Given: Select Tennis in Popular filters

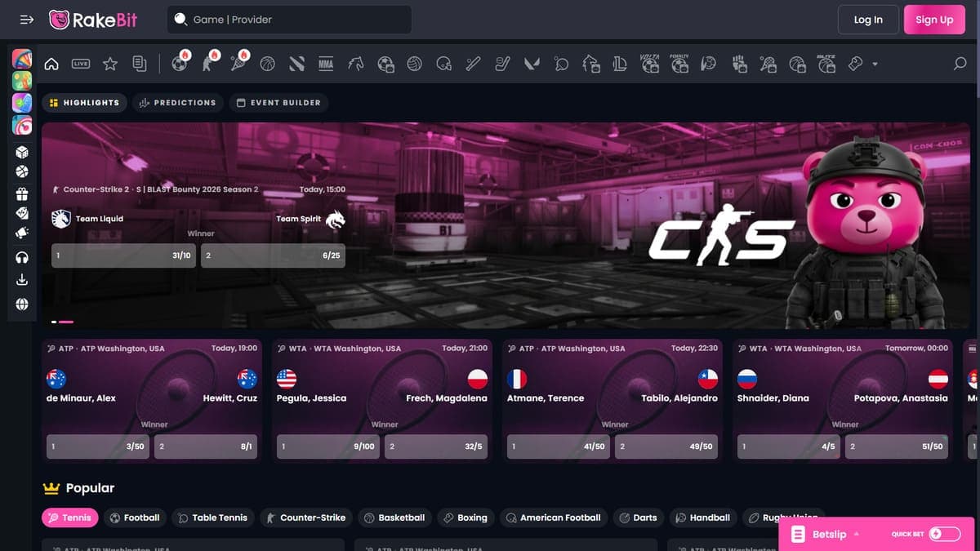Looking at the screenshot, I should pos(69,518).
